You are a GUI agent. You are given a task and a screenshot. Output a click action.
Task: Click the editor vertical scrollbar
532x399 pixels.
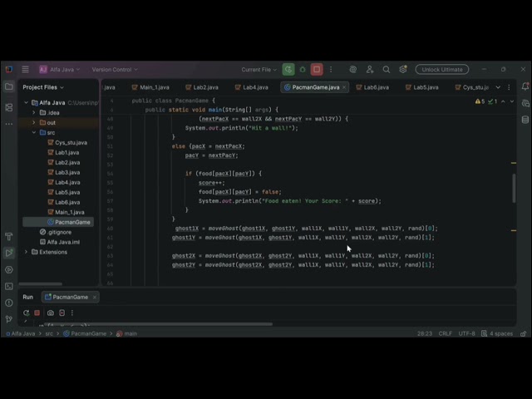coord(514,189)
